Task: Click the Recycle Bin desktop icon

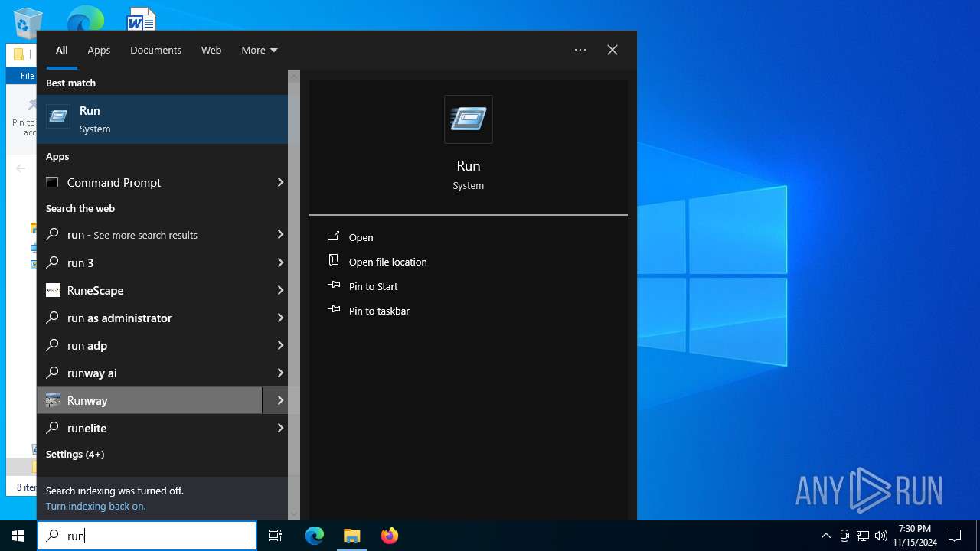Action: click(x=28, y=21)
